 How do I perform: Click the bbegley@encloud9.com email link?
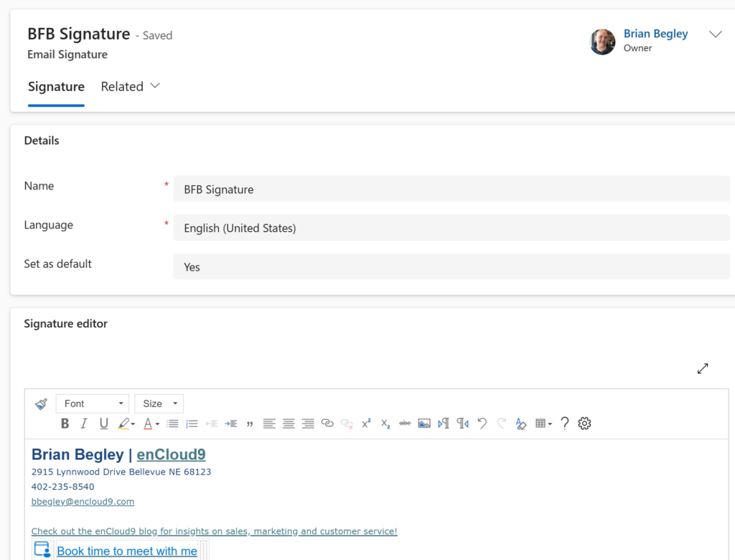click(83, 501)
